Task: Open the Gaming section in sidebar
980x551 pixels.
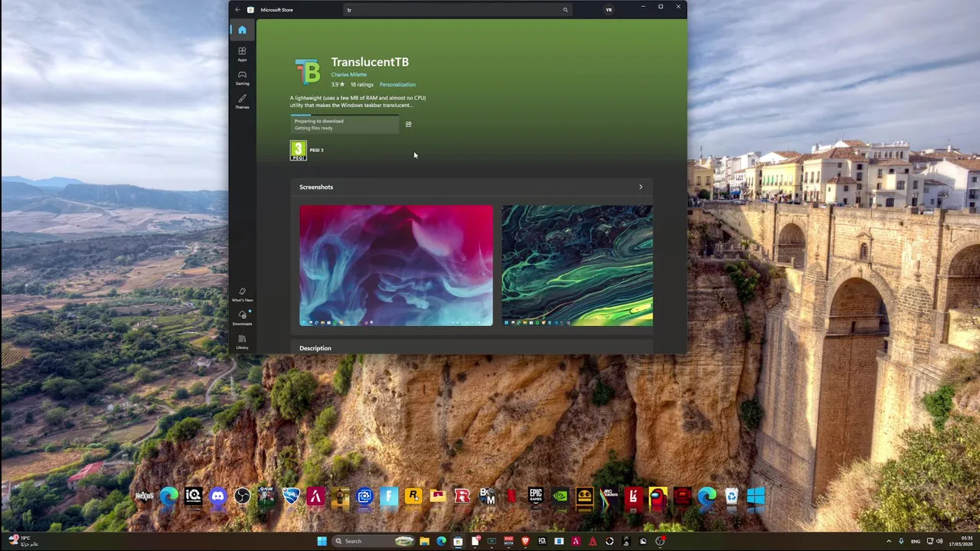Action: [242, 77]
